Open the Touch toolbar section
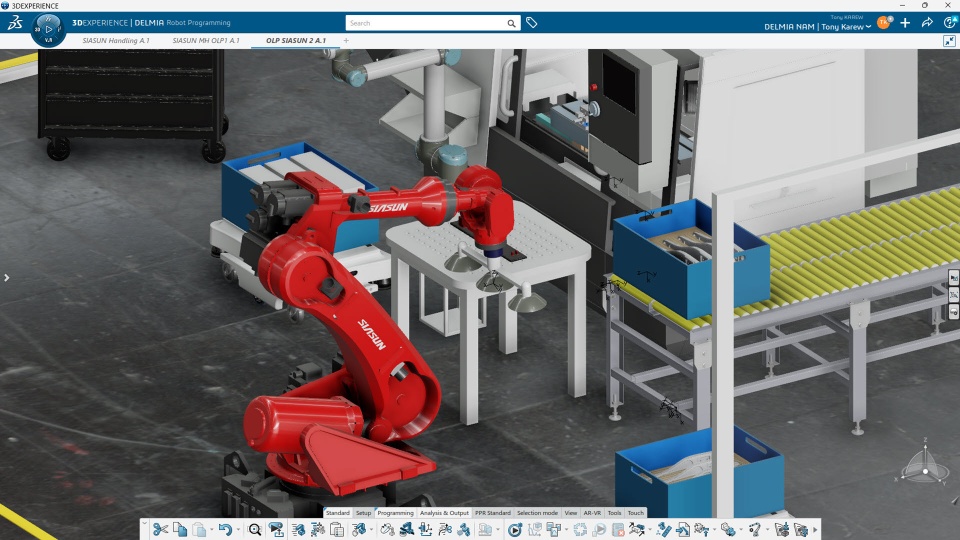960x540 pixels. click(636, 513)
